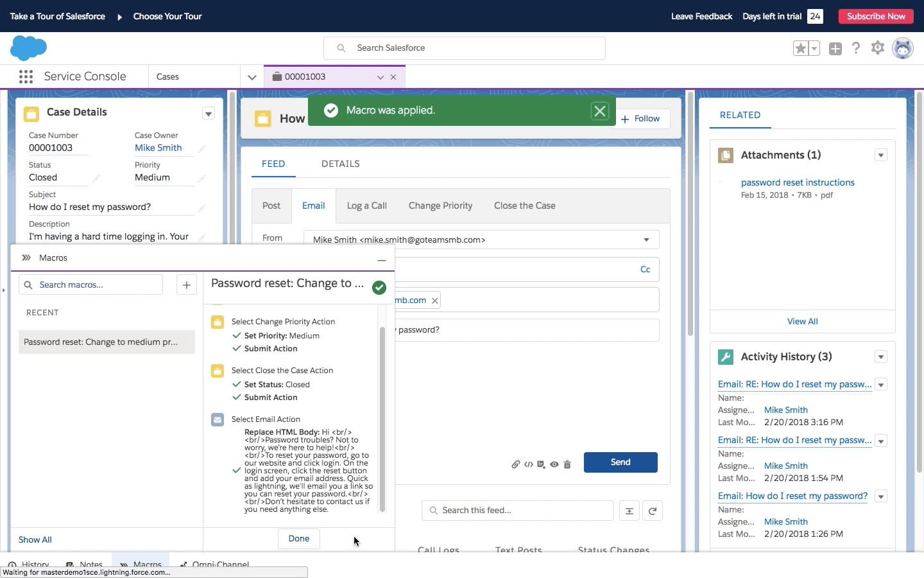Screen dimensions: 924x578
Task: Click the clear email trash icon
Action: pyautogui.click(x=567, y=464)
